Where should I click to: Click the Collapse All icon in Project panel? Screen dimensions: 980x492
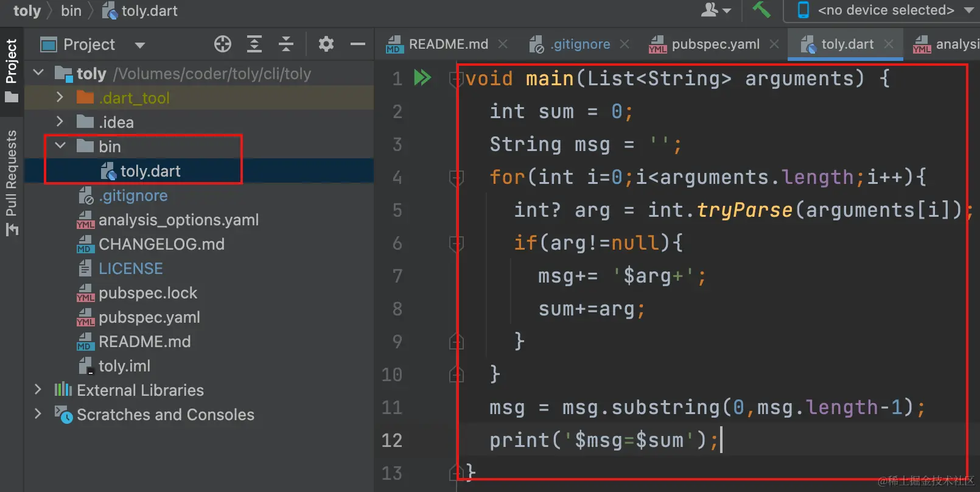tap(286, 44)
